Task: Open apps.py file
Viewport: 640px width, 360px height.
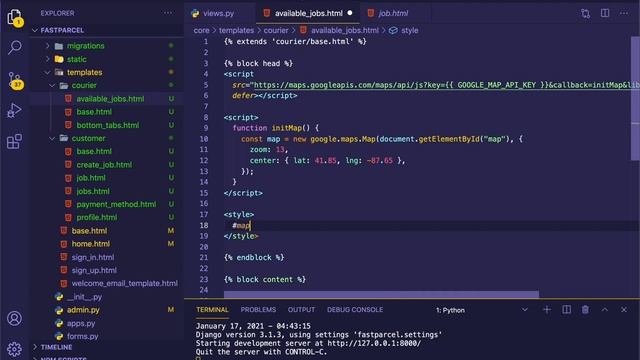Action: (x=81, y=323)
